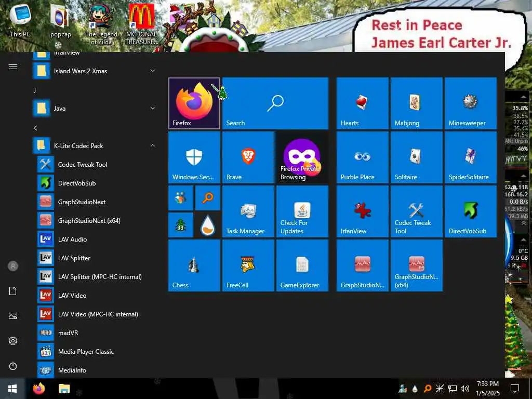
Task: Open the GameExplorer tile
Action: [302, 265]
